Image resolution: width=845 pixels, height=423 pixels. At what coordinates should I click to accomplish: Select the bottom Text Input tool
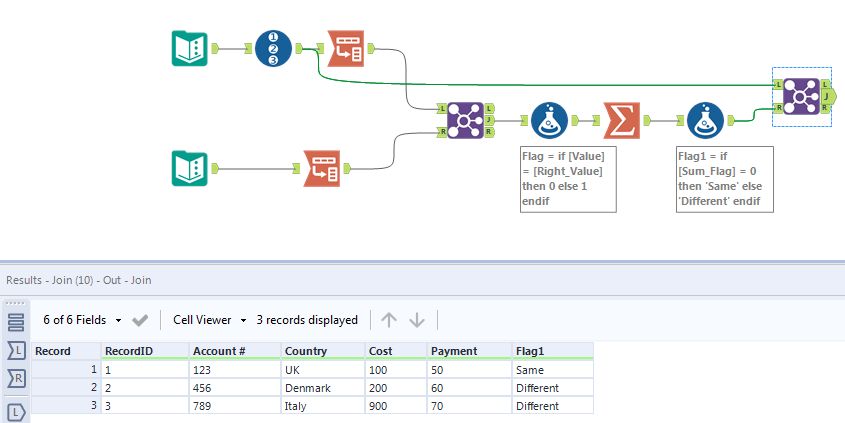(190, 169)
